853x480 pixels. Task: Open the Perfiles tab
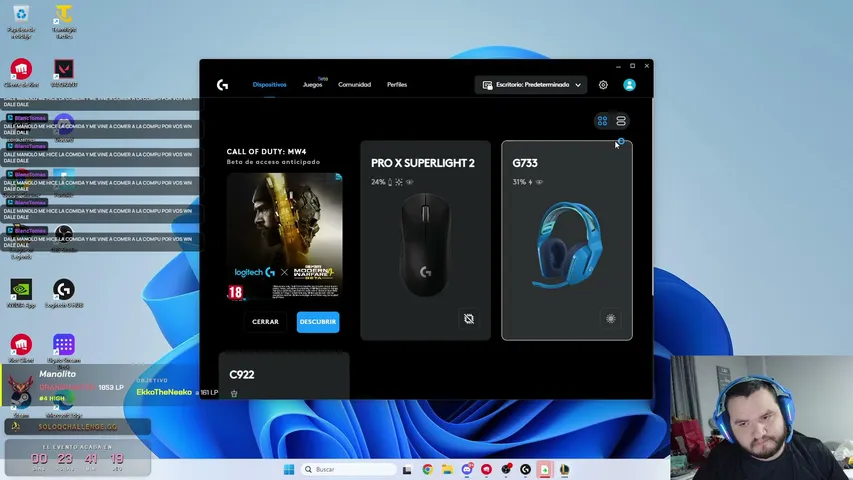[x=397, y=85]
